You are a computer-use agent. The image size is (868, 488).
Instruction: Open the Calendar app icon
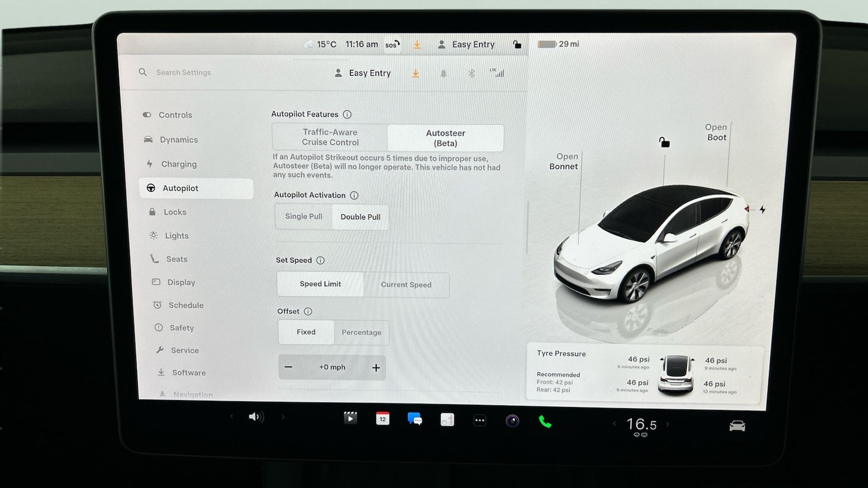[x=382, y=418]
